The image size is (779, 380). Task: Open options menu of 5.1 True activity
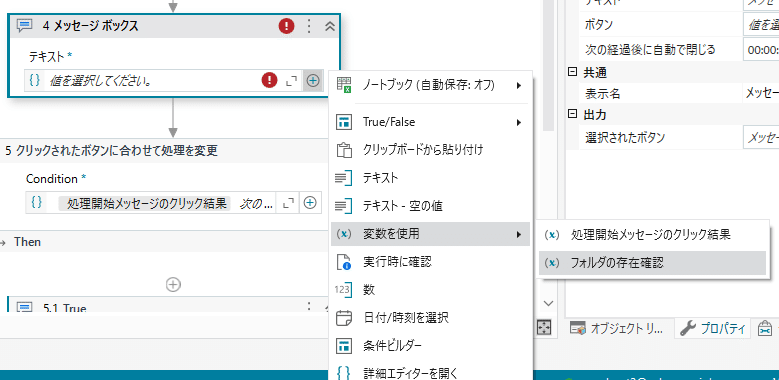click(309, 307)
